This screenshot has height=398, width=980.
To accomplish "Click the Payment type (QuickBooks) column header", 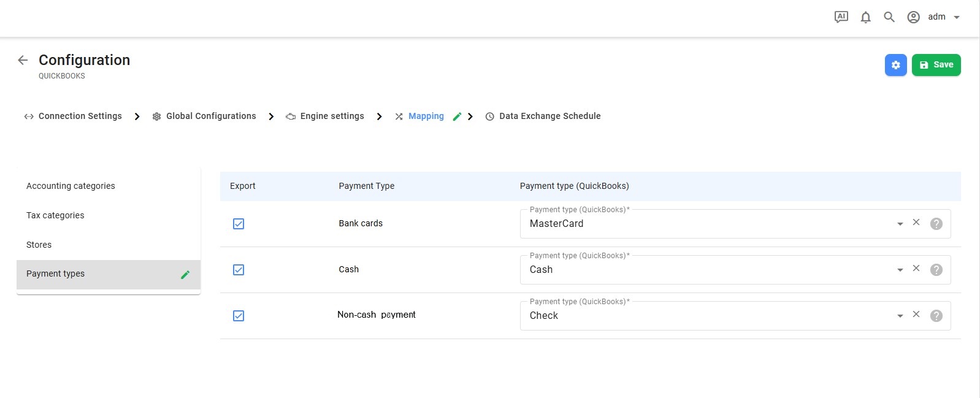I will coord(574,186).
